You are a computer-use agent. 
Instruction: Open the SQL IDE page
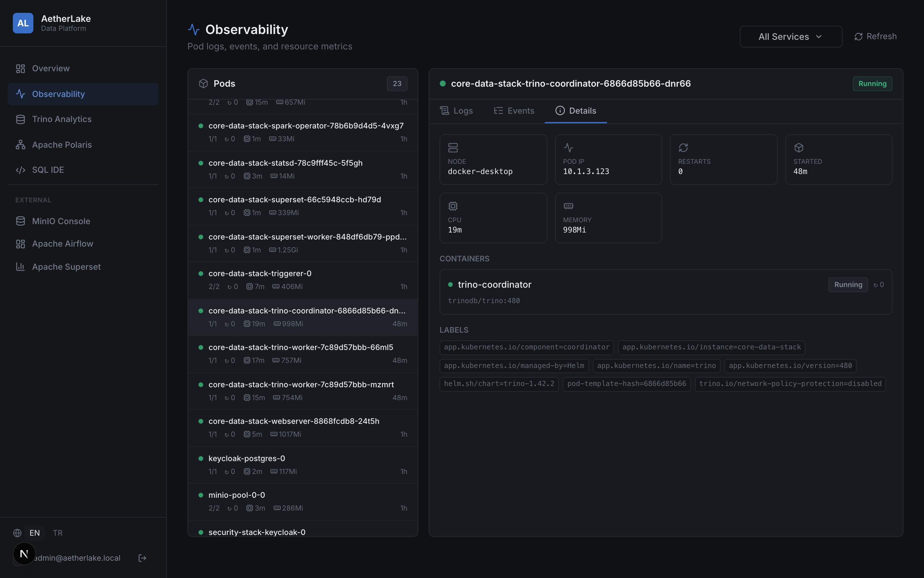83,170
